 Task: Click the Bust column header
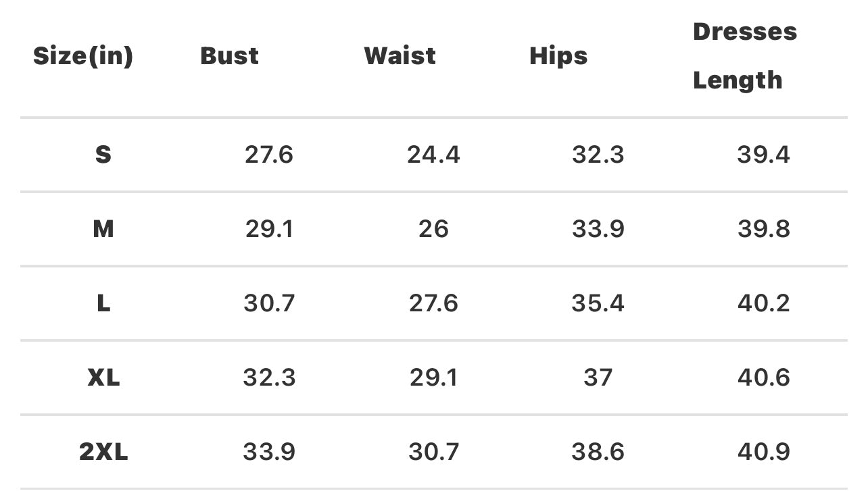coord(229,56)
